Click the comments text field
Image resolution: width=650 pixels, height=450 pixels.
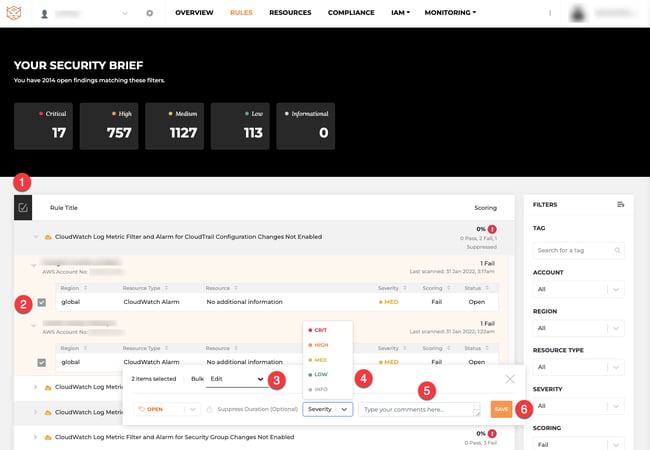[419, 409]
